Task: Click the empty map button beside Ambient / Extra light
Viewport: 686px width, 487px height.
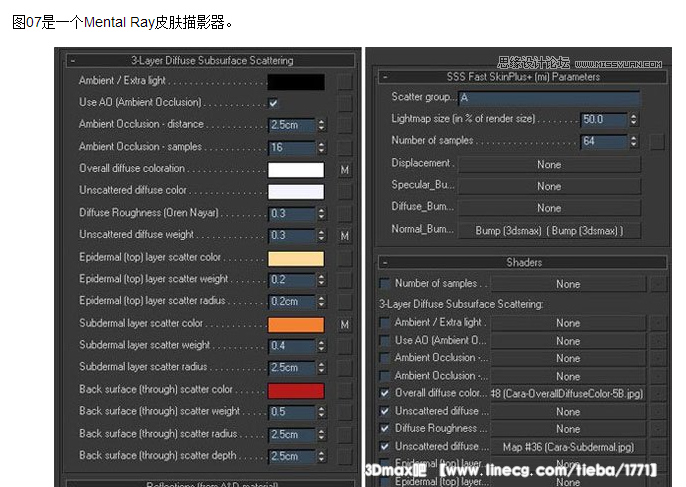Action: pyautogui.click(x=345, y=81)
